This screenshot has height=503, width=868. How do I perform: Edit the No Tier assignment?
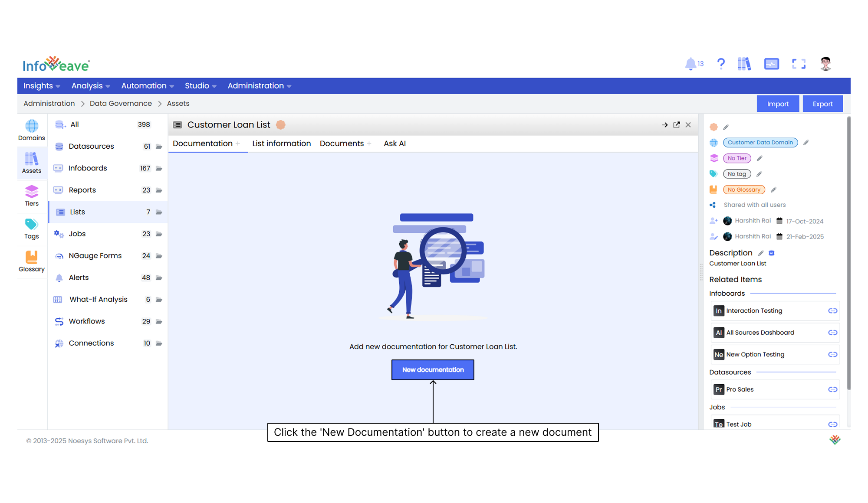click(759, 158)
